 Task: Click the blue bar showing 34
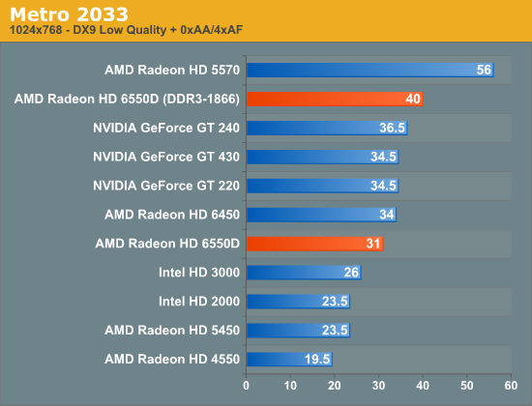pos(322,215)
